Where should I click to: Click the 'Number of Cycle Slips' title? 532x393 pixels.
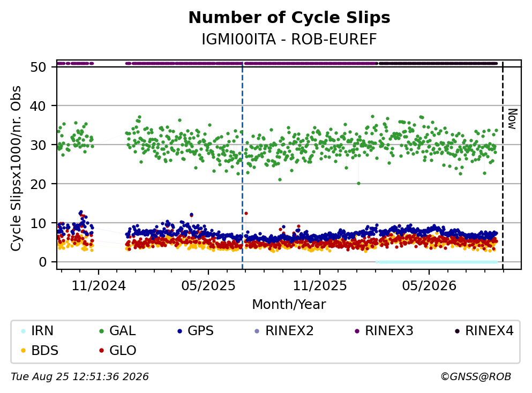[289, 18]
